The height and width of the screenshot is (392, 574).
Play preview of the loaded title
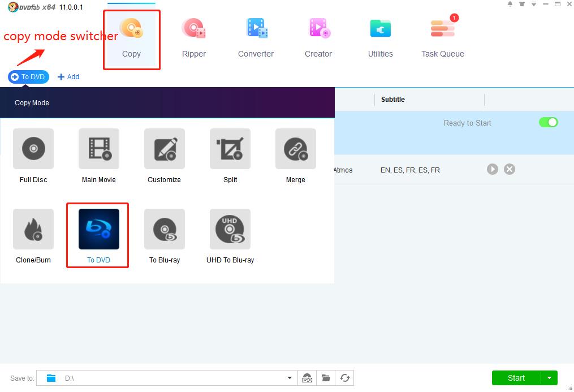[492, 169]
